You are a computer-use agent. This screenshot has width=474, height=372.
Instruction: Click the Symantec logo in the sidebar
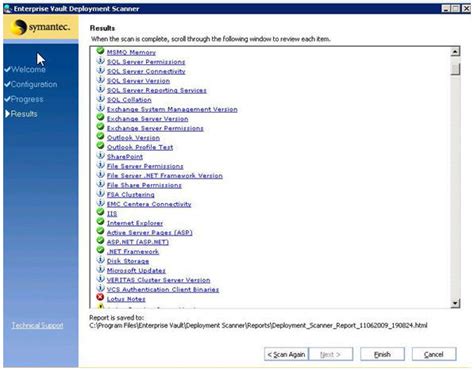pyautogui.click(x=40, y=27)
